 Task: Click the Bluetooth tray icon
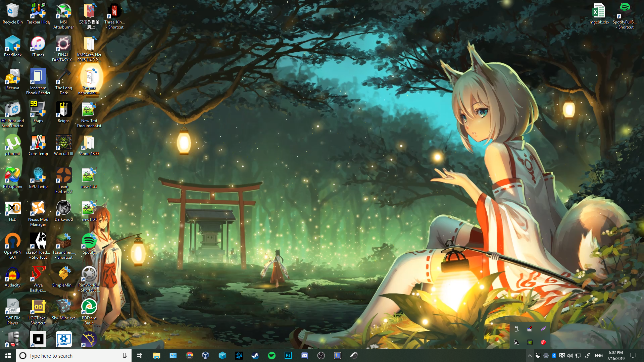click(554, 356)
